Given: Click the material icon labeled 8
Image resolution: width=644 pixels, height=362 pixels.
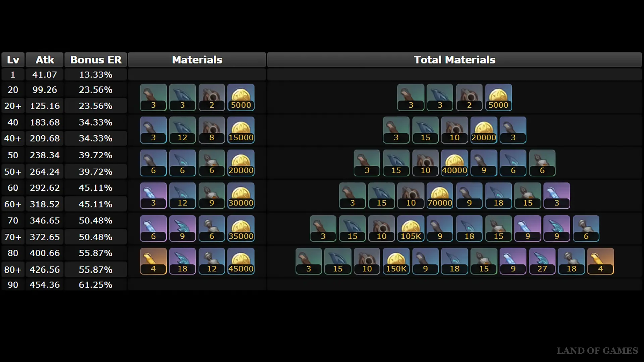Looking at the screenshot, I should click(x=212, y=130).
